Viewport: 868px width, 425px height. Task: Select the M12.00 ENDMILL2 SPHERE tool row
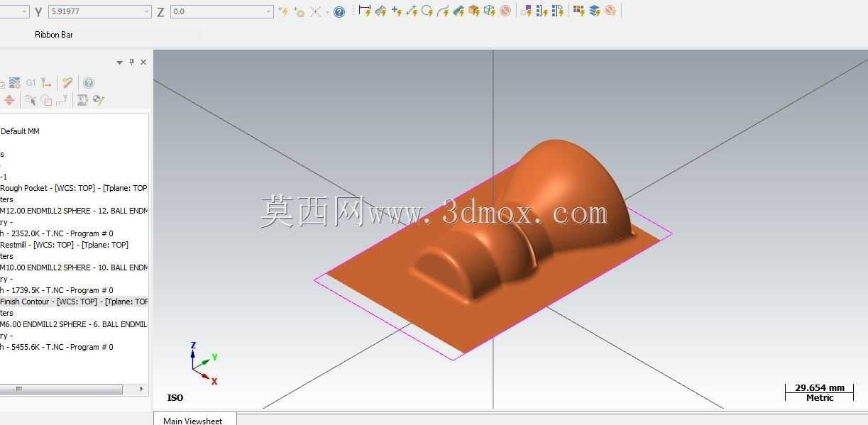tap(74, 211)
